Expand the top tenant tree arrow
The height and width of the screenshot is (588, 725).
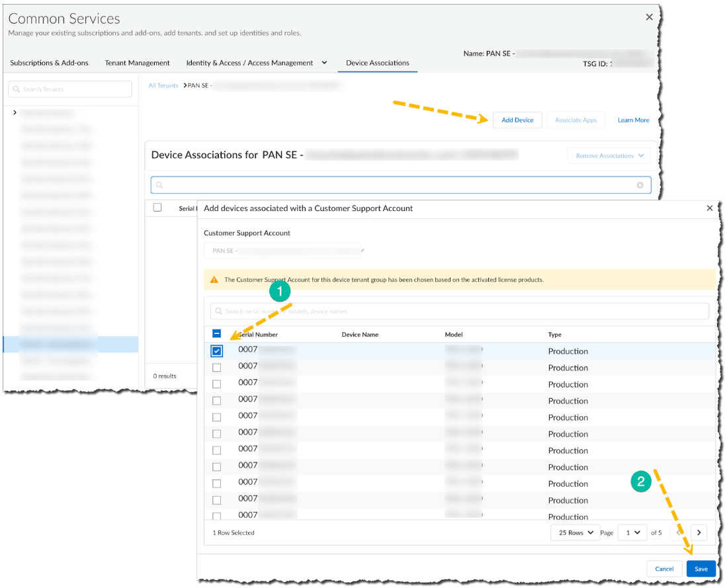pyautogui.click(x=15, y=112)
